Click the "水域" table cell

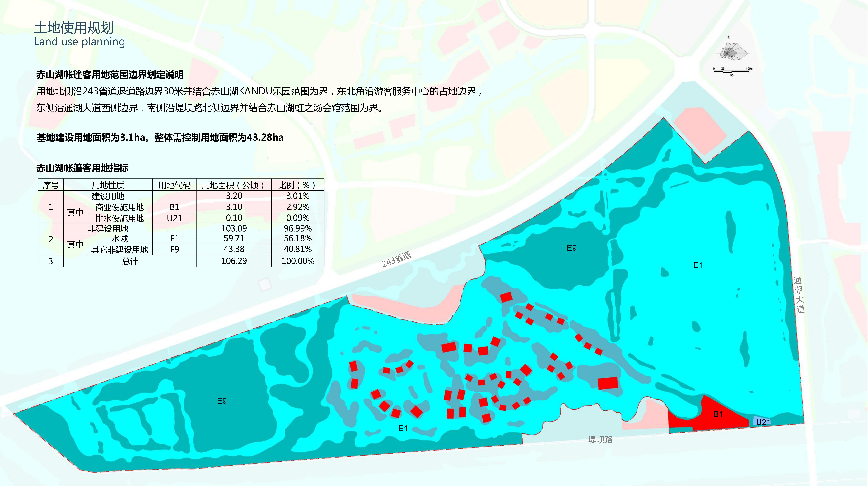[120, 238]
